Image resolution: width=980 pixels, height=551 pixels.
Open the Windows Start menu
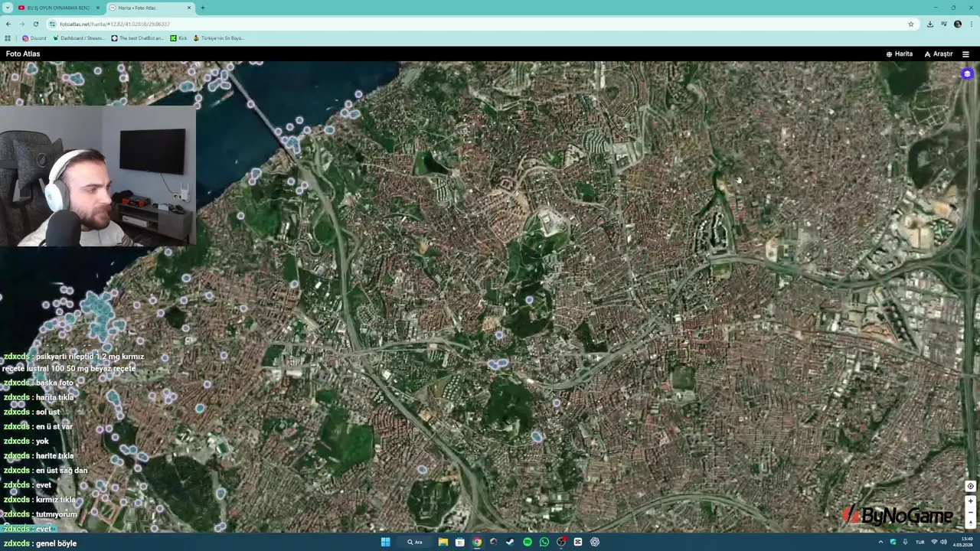[386, 542]
